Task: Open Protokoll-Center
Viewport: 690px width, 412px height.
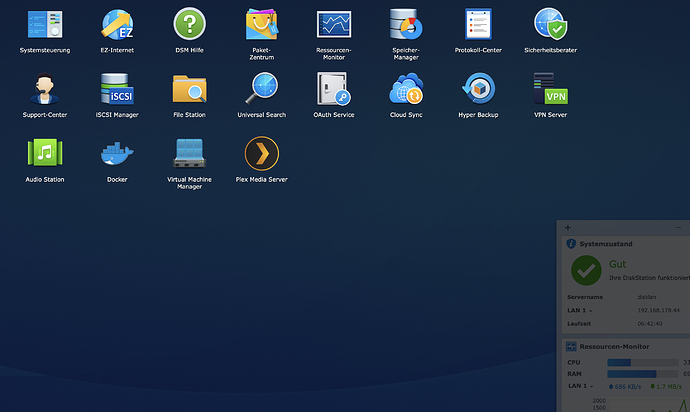Action: point(478,25)
